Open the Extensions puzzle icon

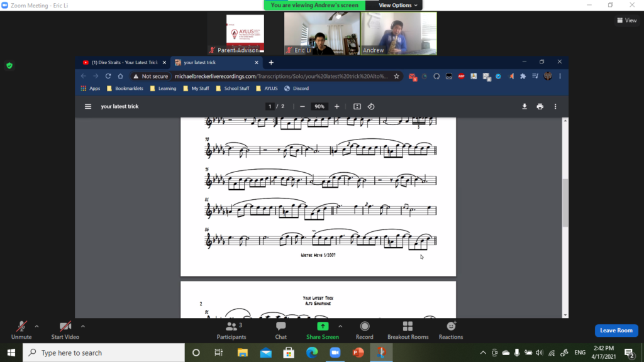[523, 76]
